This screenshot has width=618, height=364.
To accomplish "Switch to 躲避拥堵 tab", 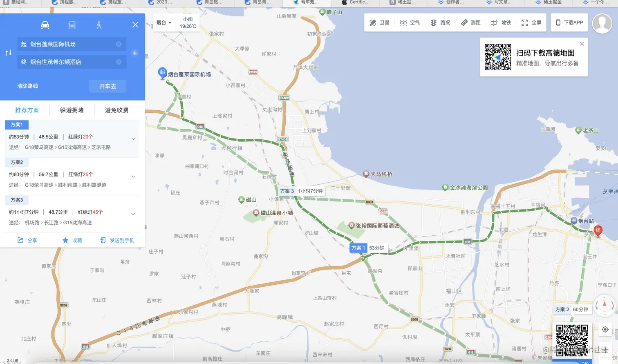I will click(72, 110).
